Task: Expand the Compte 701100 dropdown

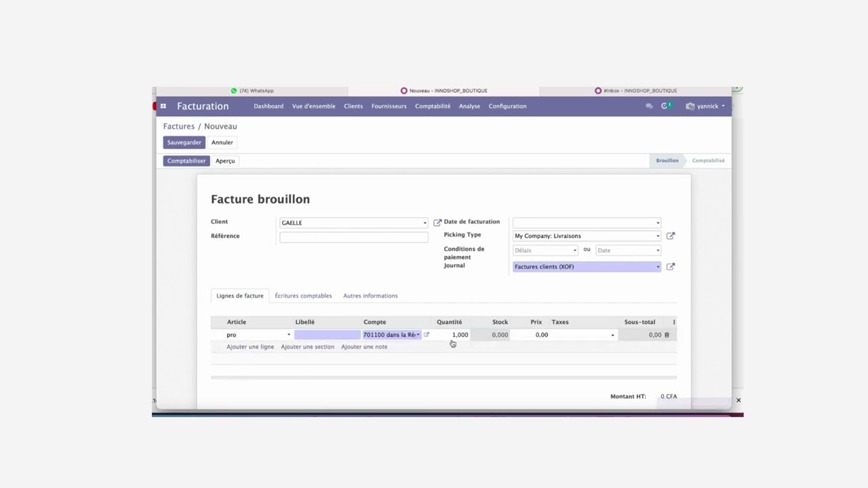Action: point(418,335)
